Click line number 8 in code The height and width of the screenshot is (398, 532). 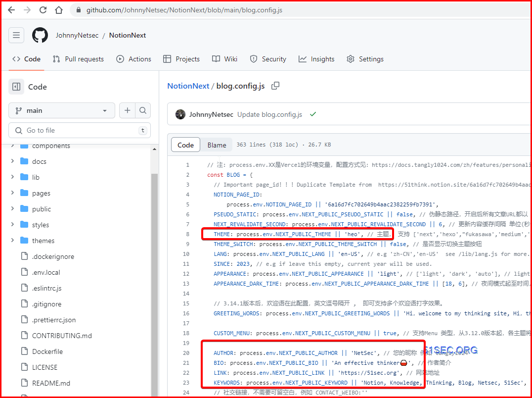[x=187, y=234]
